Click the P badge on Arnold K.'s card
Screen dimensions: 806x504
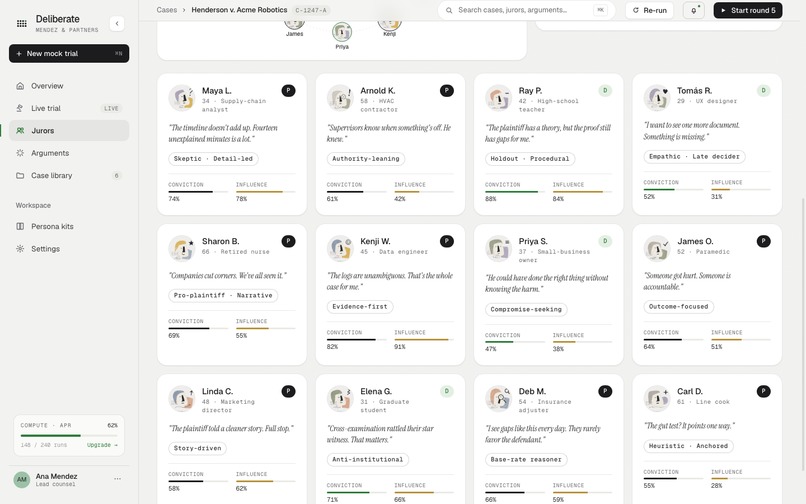point(447,91)
